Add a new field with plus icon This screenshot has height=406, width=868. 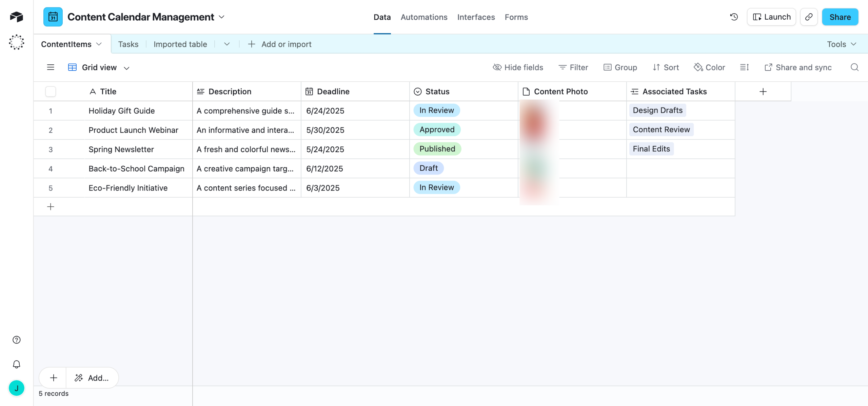763,92
